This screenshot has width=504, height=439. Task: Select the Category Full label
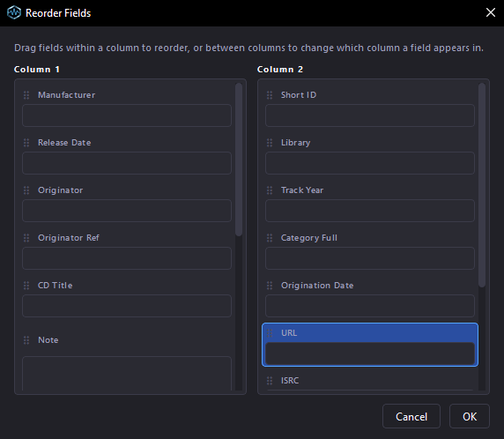pyautogui.click(x=309, y=238)
